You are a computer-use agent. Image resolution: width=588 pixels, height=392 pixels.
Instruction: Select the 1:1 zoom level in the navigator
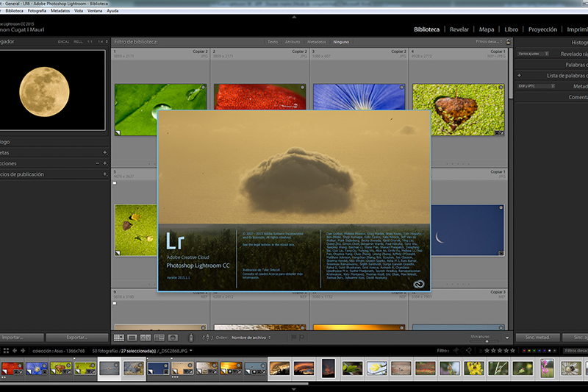click(90, 42)
